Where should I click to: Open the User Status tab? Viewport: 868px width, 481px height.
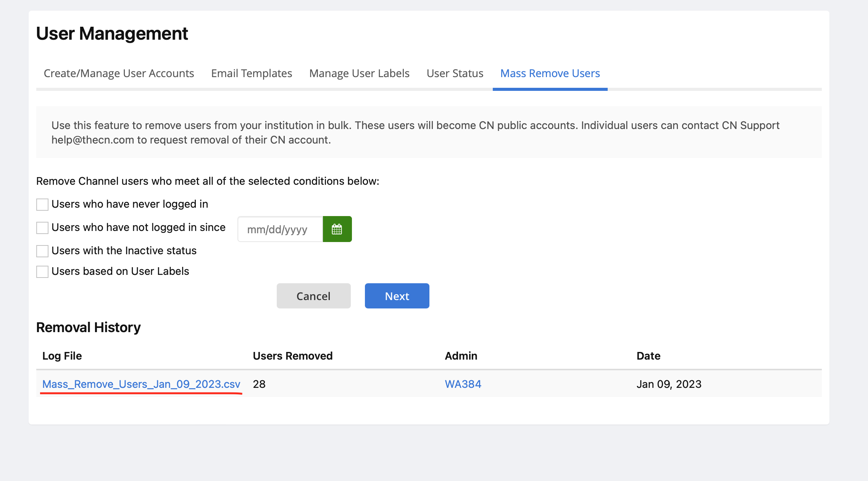tap(455, 73)
